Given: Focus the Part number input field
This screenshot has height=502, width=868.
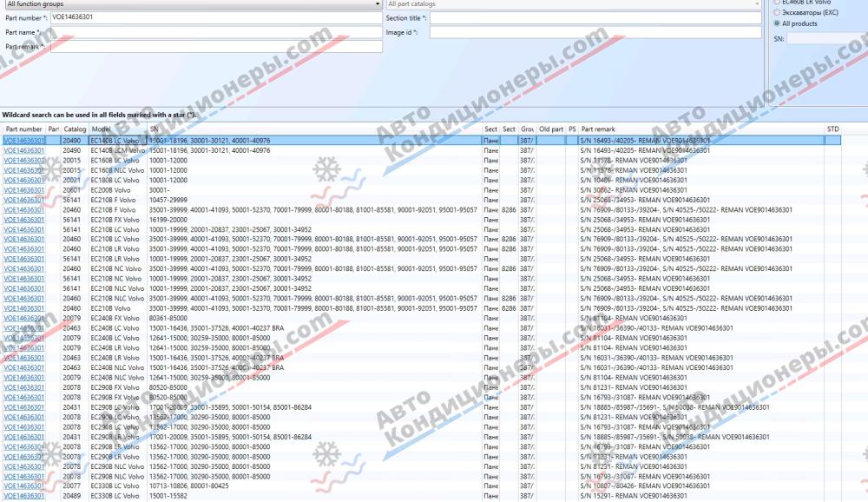Looking at the screenshot, I should point(216,17).
